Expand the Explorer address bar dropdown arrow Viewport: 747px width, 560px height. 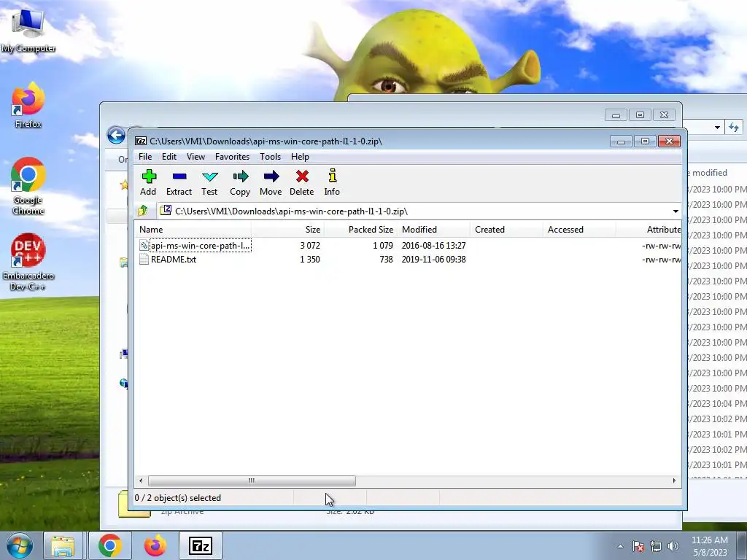pos(717,127)
